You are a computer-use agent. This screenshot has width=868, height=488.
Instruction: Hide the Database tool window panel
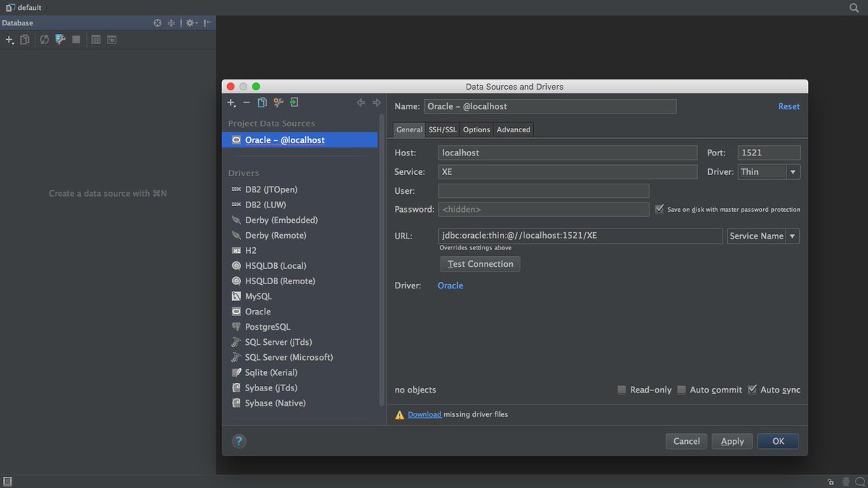208,23
